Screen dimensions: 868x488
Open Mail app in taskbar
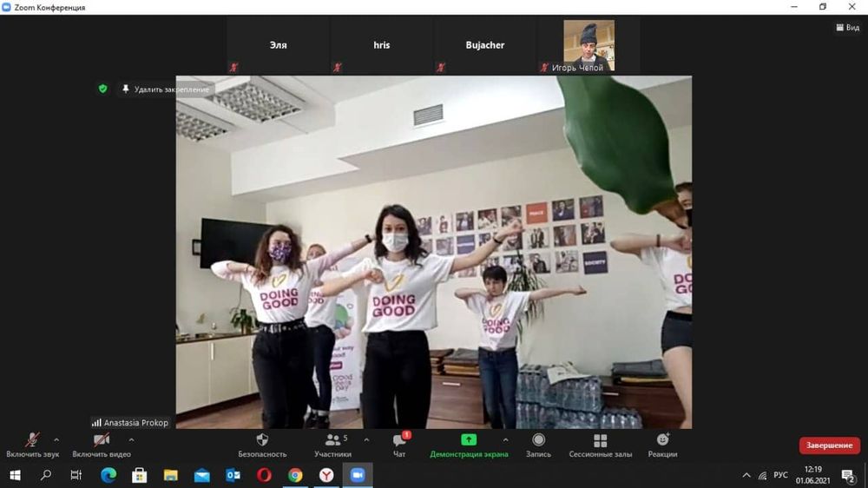(202, 475)
